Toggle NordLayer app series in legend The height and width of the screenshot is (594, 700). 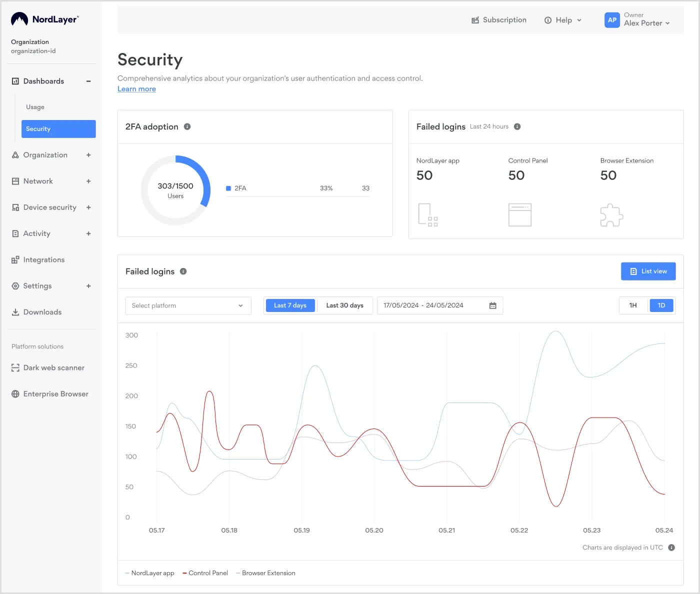[149, 573]
